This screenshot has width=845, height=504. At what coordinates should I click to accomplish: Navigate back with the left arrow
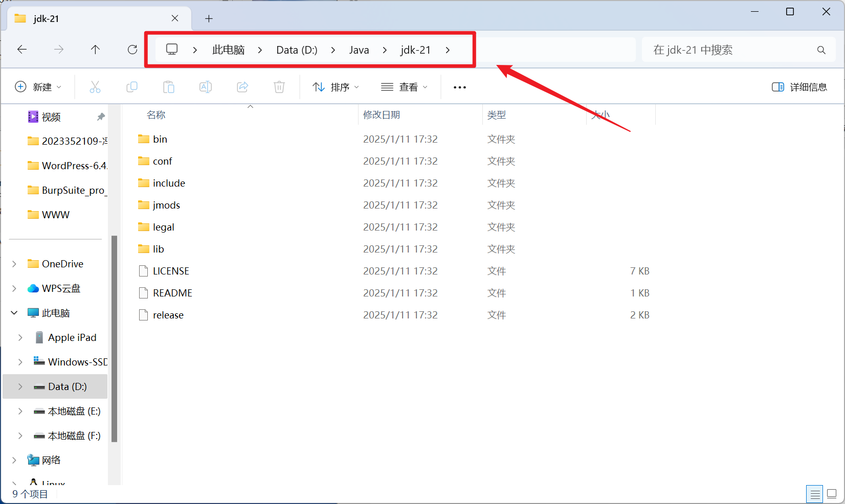click(x=22, y=50)
